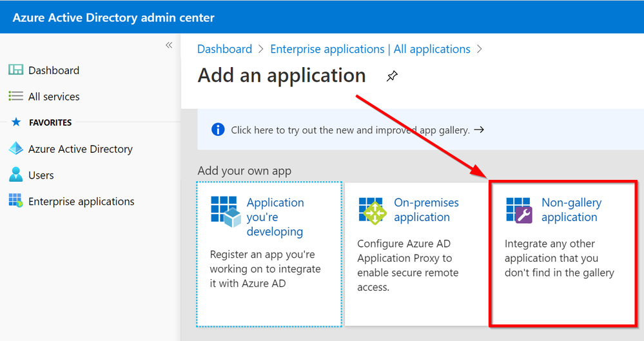Open Dashboard from the sidebar label
The width and height of the screenshot is (644, 341).
click(x=54, y=71)
